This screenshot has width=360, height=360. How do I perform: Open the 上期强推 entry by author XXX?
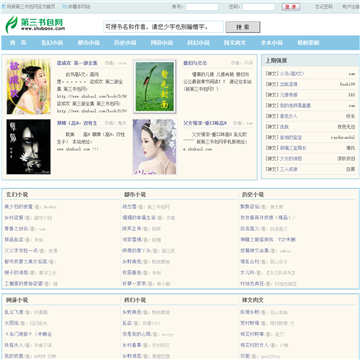pyautogui.click(x=289, y=95)
